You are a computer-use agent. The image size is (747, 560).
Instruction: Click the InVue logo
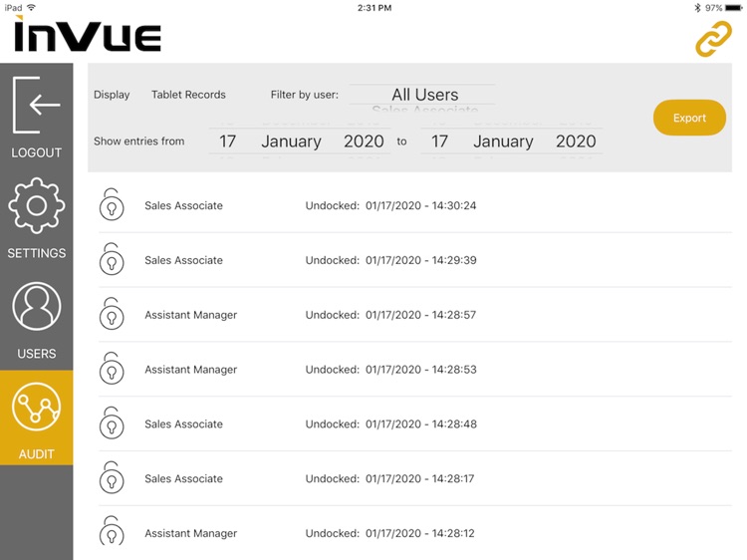point(88,34)
